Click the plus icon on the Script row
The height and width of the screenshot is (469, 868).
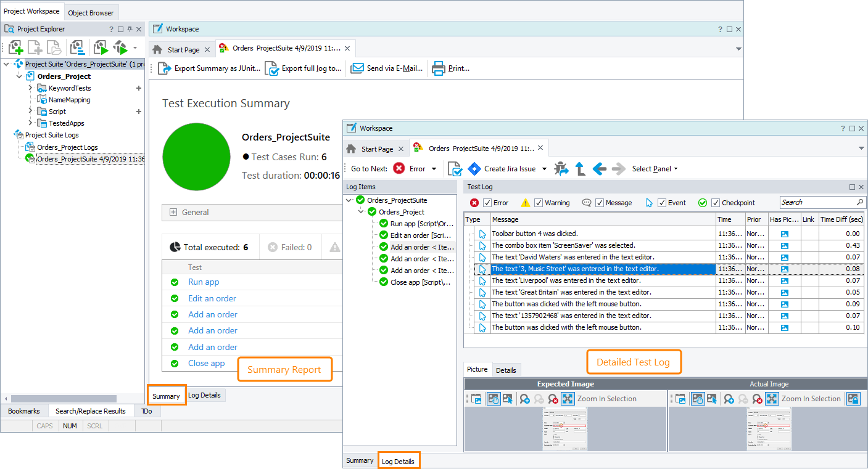(x=139, y=112)
